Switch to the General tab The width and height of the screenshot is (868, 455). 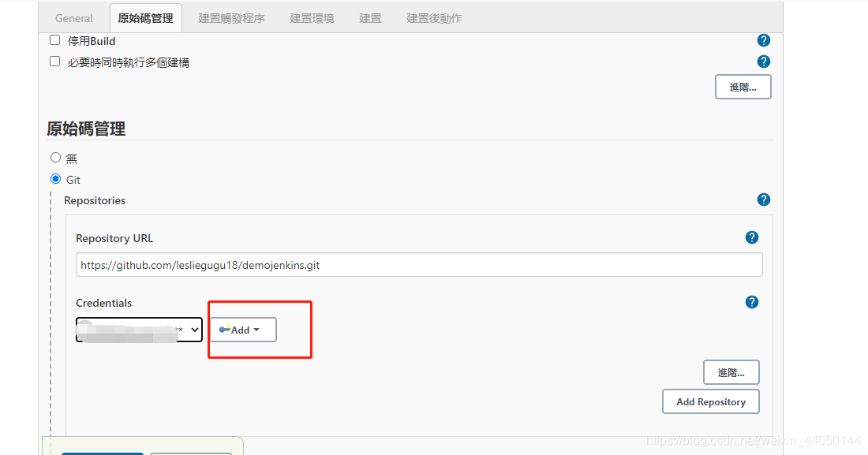click(x=73, y=18)
